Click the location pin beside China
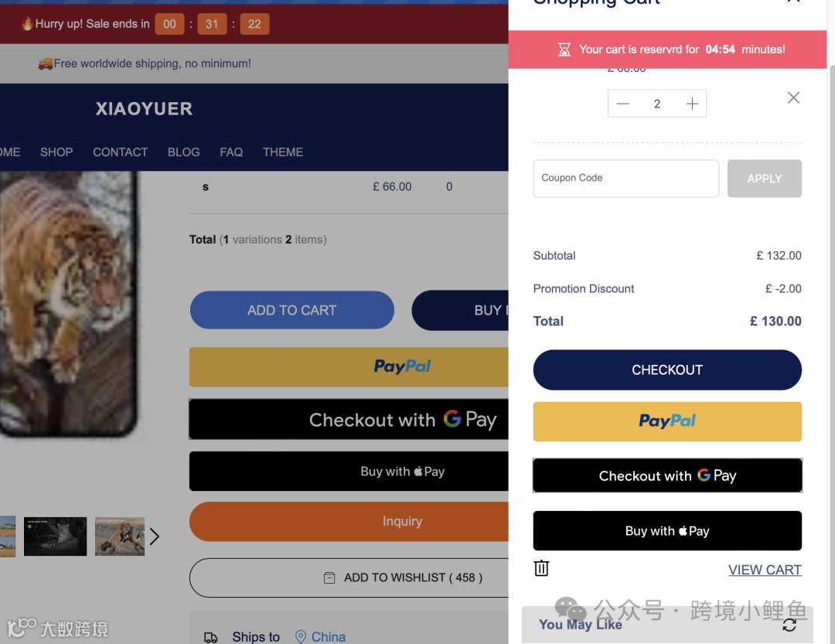Image resolution: width=835 pixels, height=644 pixels. (x=300, y=636)
